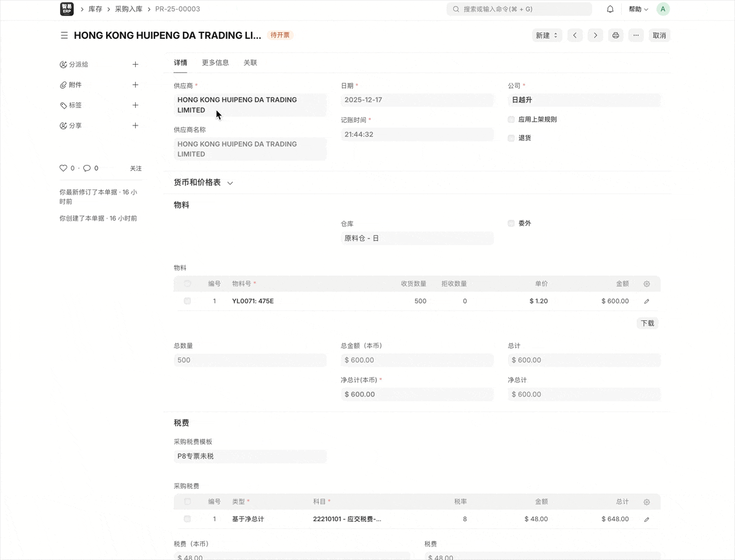Click the 取消 button
The width and height of the screenshot is (735, 560).
pos(659,36)
